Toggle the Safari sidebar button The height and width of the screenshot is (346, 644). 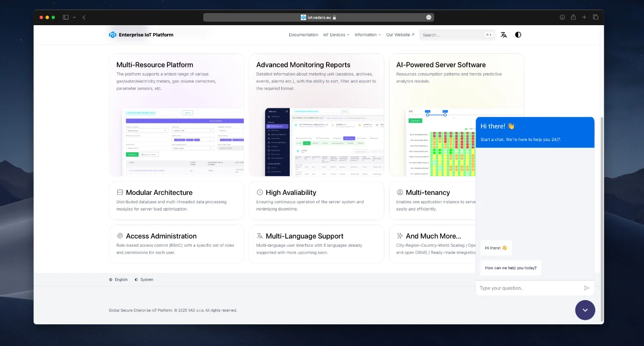[65, 17]
